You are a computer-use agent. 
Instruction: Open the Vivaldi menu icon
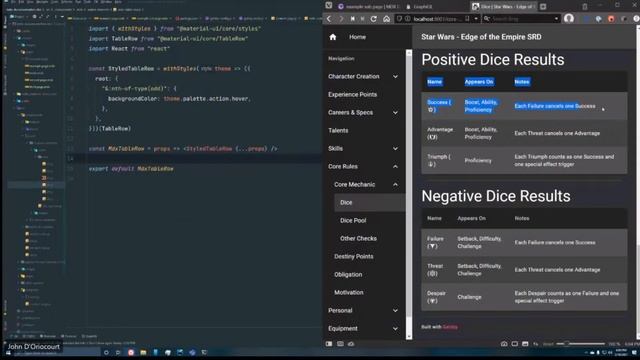pos(329,6)
